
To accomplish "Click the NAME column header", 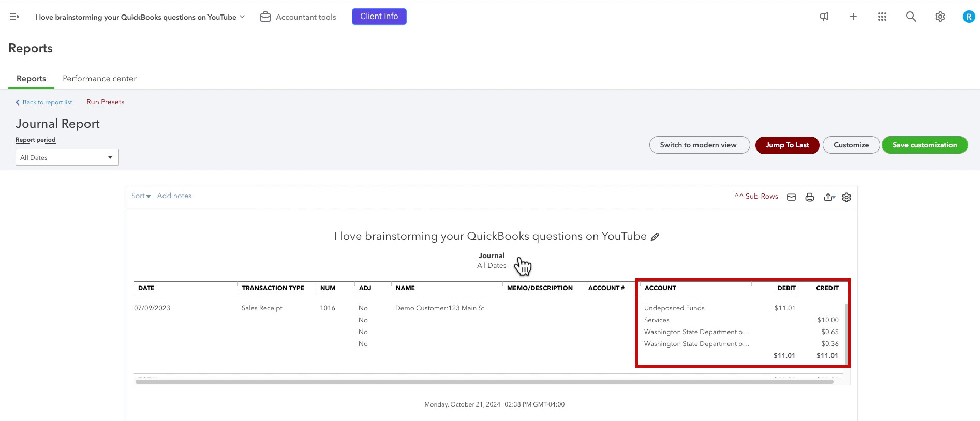I will click(x=406, y=288).
